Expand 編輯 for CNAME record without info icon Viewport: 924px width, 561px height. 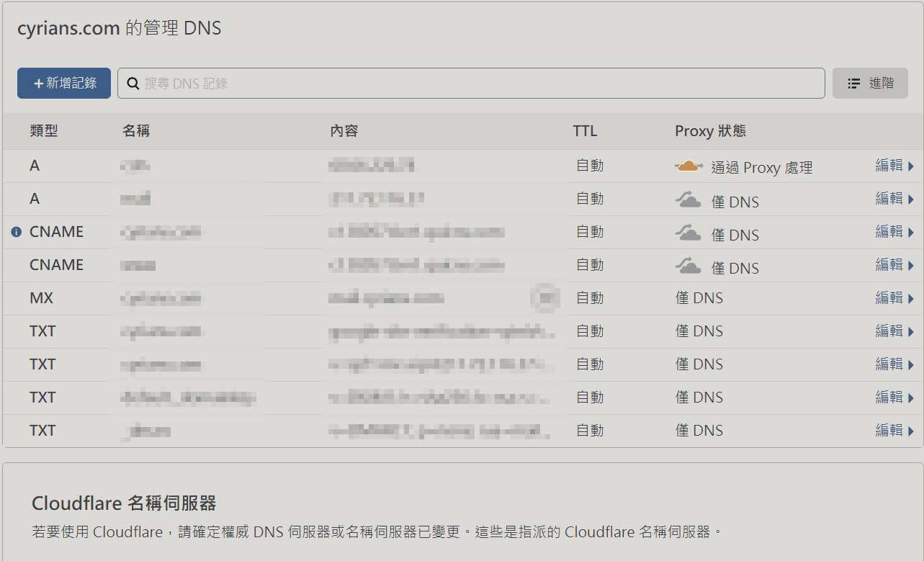pyautogui.click(x=894, y=265)
